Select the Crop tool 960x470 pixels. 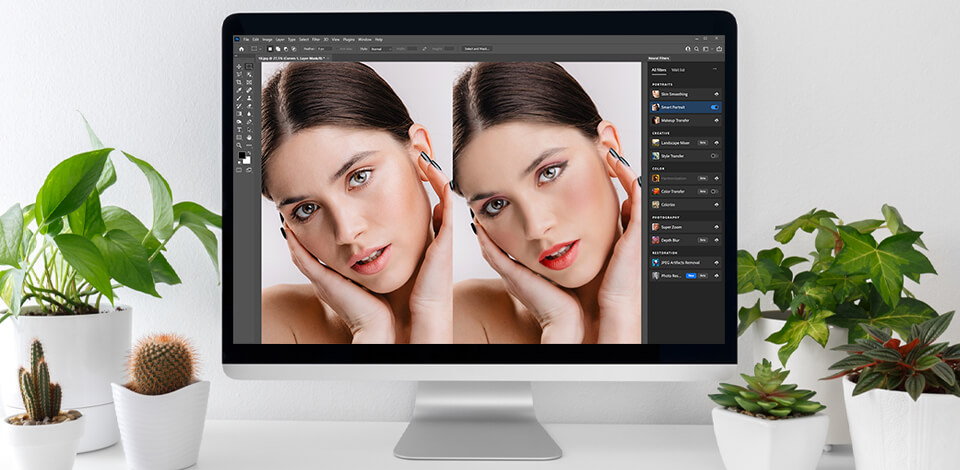[239, 82]
